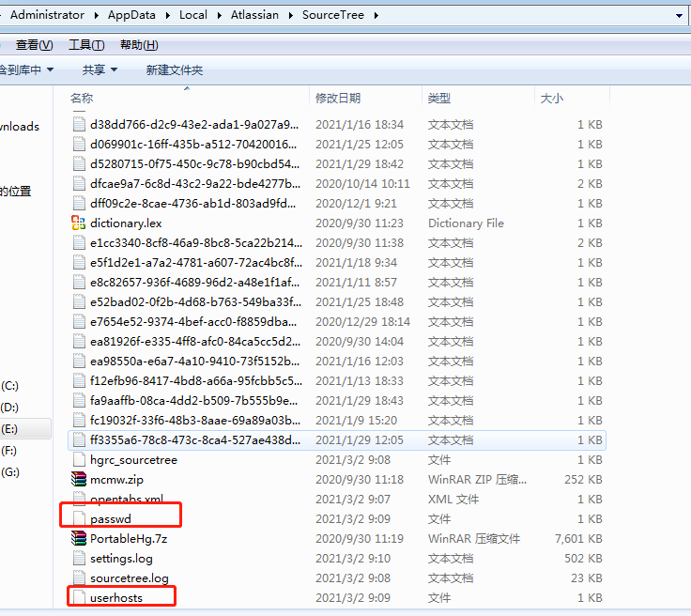Viewport: 691px width, 616px height.
Task: Click the dictionary.lex file icon
Action: [x=79, y=223]
